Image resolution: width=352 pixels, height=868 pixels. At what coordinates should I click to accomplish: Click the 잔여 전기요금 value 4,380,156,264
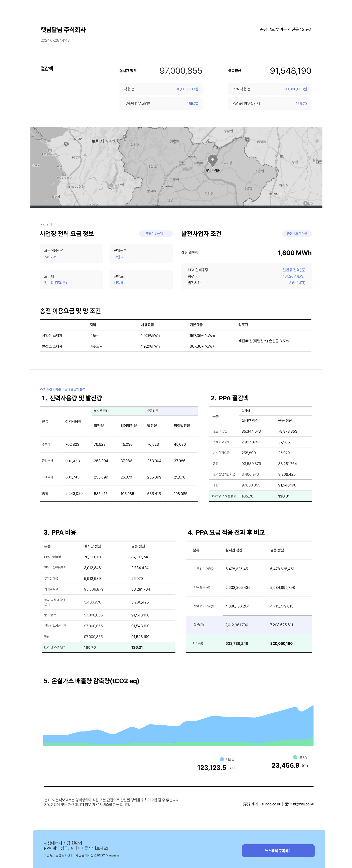point(237,606)
